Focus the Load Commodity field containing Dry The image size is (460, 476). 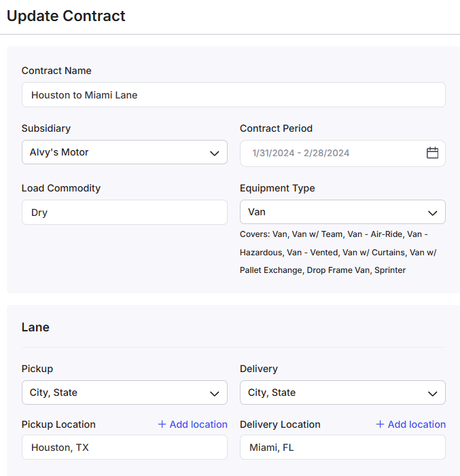pos(124,212)
